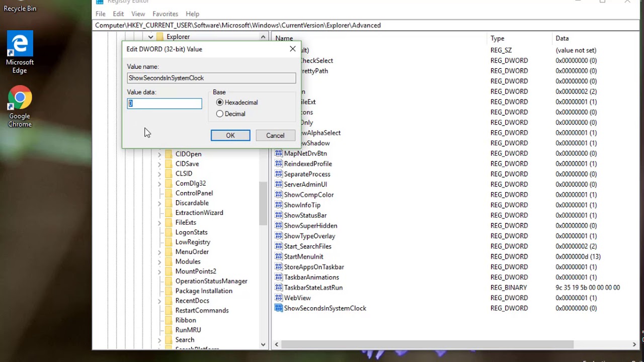644x362 pixels.
Task: Select the StartMenuInit value icon
Action: click(278, 256)
